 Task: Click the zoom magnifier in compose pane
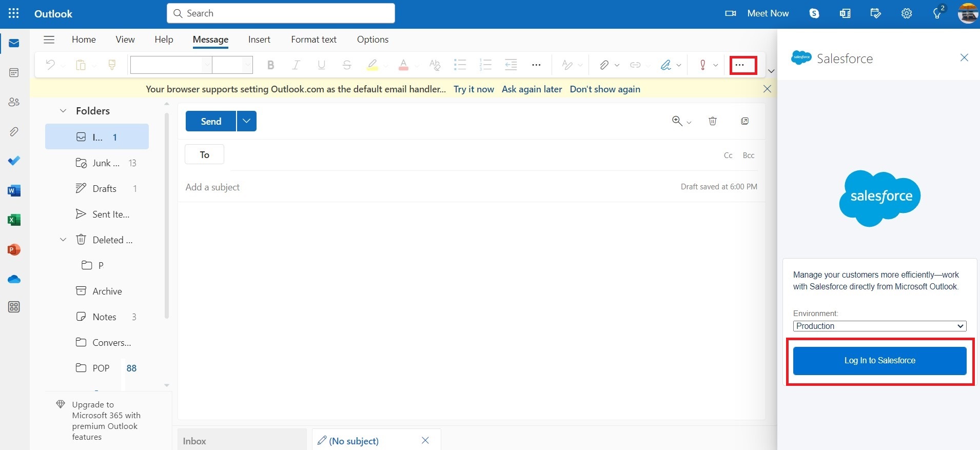coord(677,121)
